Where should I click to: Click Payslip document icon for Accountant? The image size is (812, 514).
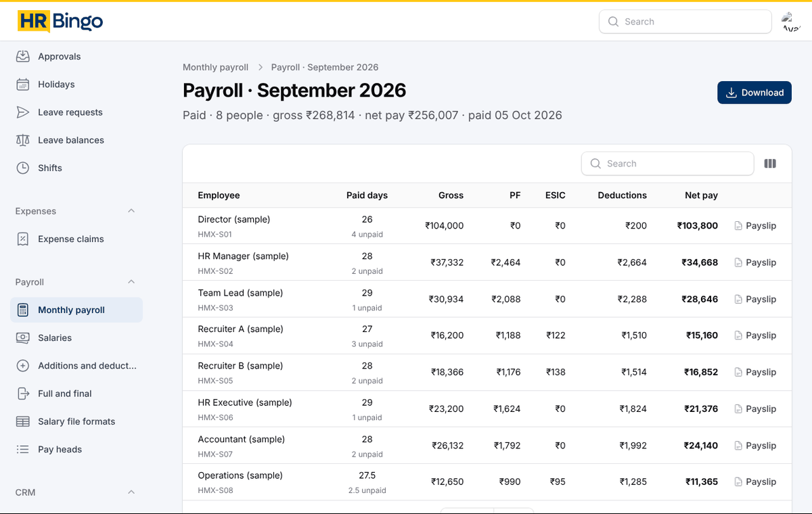coord(738,446)
